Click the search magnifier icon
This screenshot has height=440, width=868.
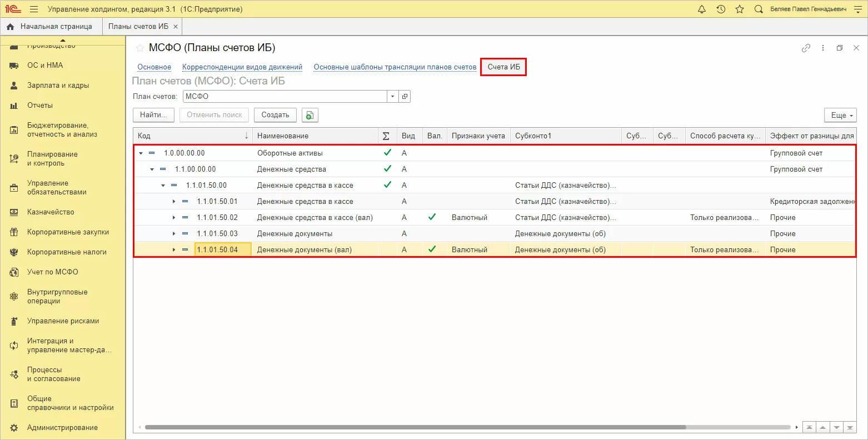(x=759, y=9)
